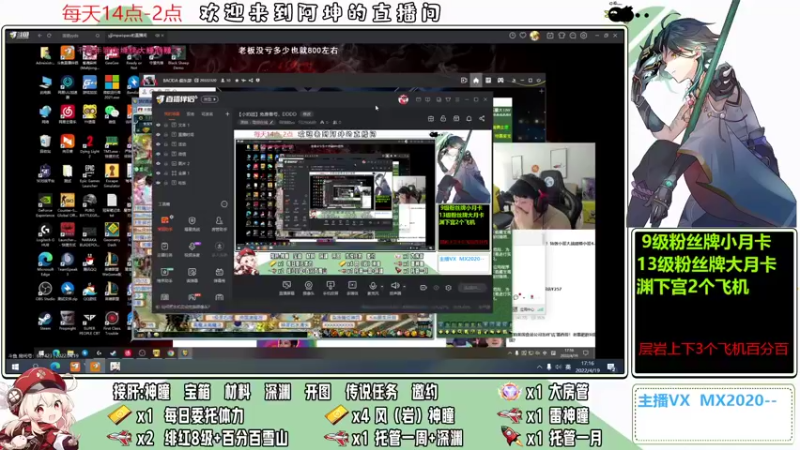The height and width of the screenshot is (450, 800).
Task: Open the circle icon beside toolbox header
Action: (224, 204)
